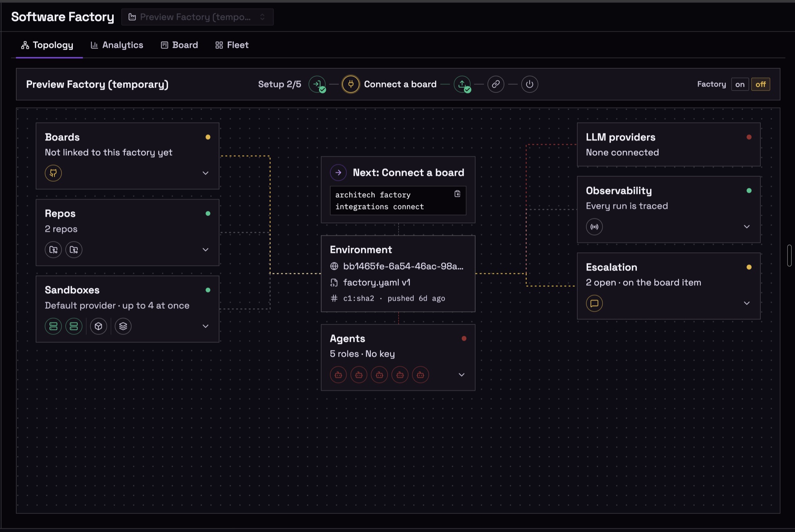The width and height of the screenshot is (795, 532).
Task: Click the fifth agent robot icon
Action: point(421,375)
